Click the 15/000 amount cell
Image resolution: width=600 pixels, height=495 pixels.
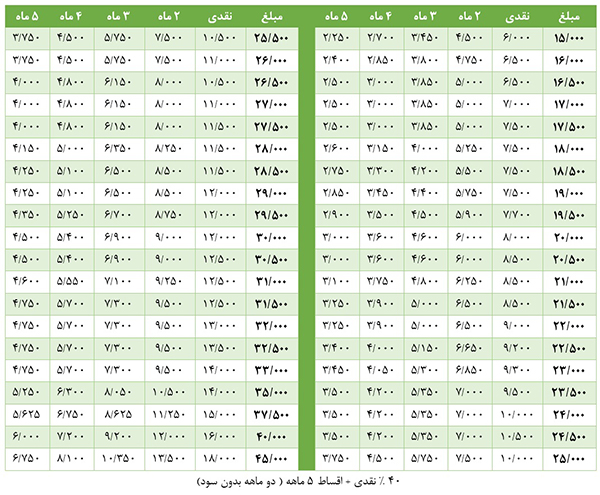click(567, 39)
